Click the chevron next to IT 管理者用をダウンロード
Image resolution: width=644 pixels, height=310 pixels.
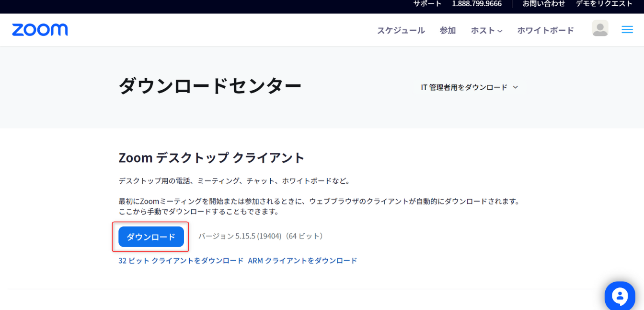516,87
